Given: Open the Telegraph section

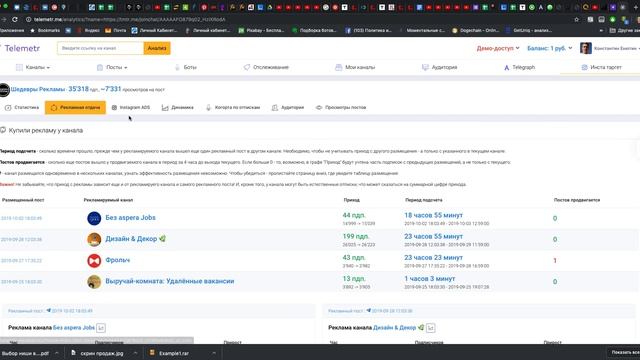Looking at the screenshot, I should (519, 67).
